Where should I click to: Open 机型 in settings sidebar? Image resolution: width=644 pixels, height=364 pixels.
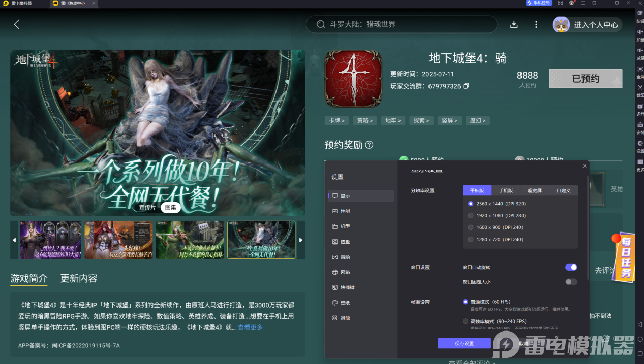tap(361, 226)
